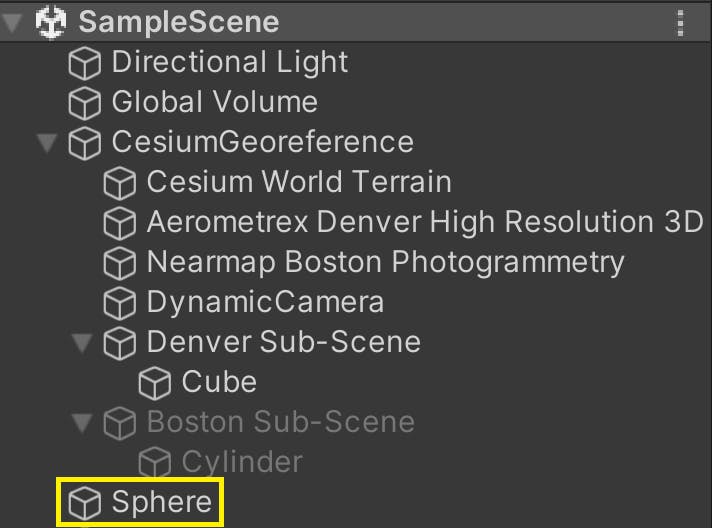Collapse the CesiumGeoreference children
This screenshot has width=712, height=528.
46,143
